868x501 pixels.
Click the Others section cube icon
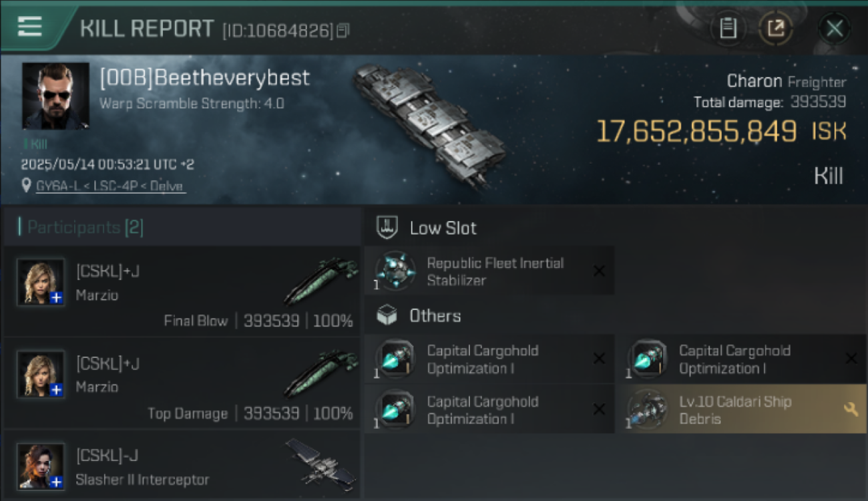click(387, 315)
